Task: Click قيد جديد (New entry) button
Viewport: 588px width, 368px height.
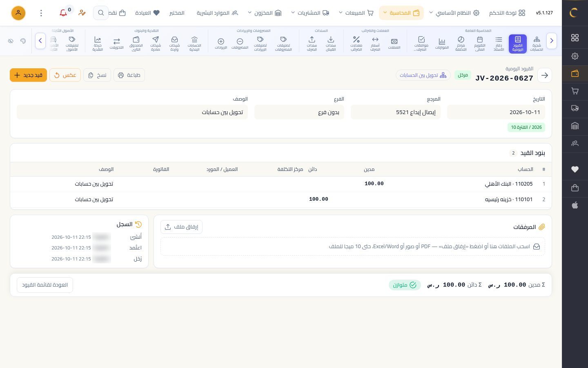Action: pyautogui.click(x=28, y=75)
